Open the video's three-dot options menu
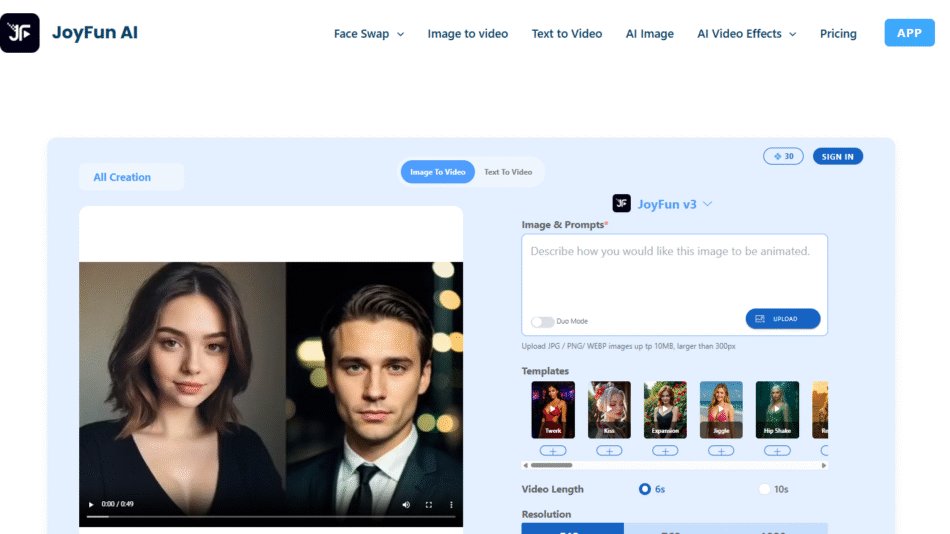This screenshot has height=534, width=950. point(451,505)
